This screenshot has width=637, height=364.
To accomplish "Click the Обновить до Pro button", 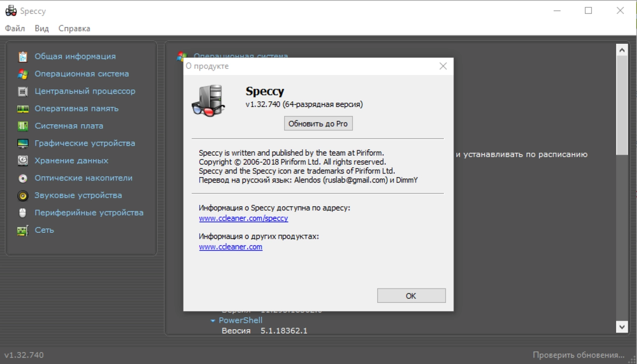I will (318, 124).
